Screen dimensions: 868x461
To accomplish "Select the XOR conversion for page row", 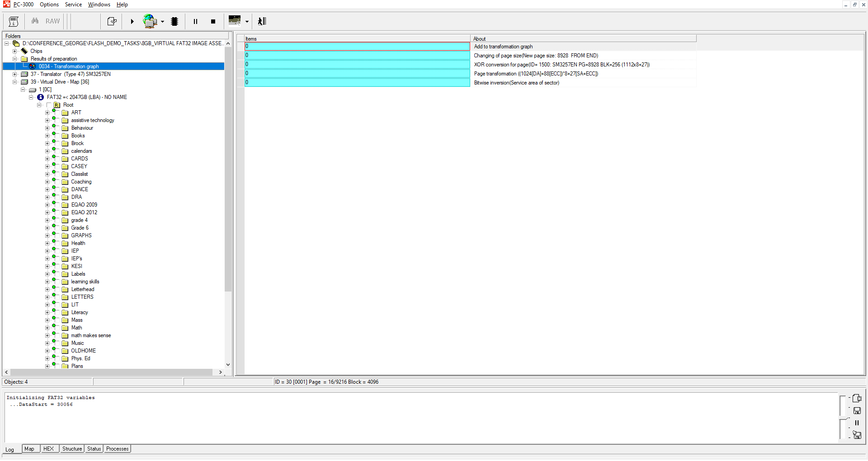I will point(561,65).
